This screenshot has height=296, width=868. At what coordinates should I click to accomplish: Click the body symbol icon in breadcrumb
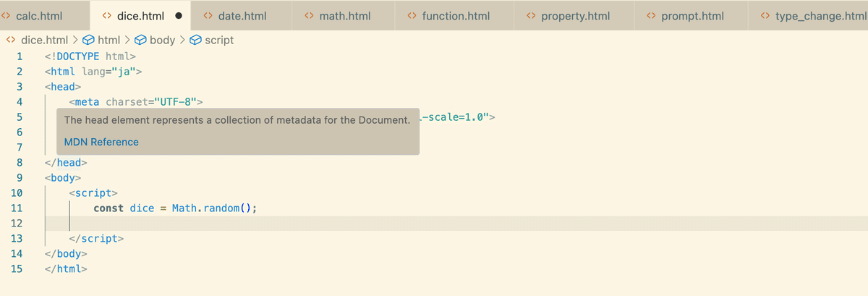[x=140, y=40]
